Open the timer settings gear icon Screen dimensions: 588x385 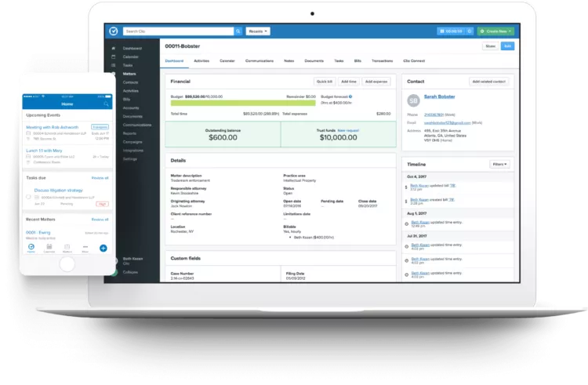(470, 31)
